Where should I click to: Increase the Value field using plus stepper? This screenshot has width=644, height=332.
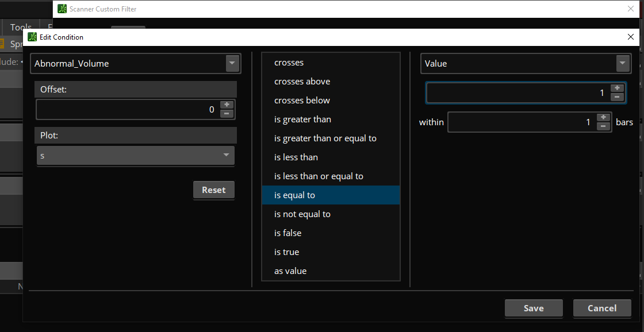pyautogui.click(x=617, y=88)
